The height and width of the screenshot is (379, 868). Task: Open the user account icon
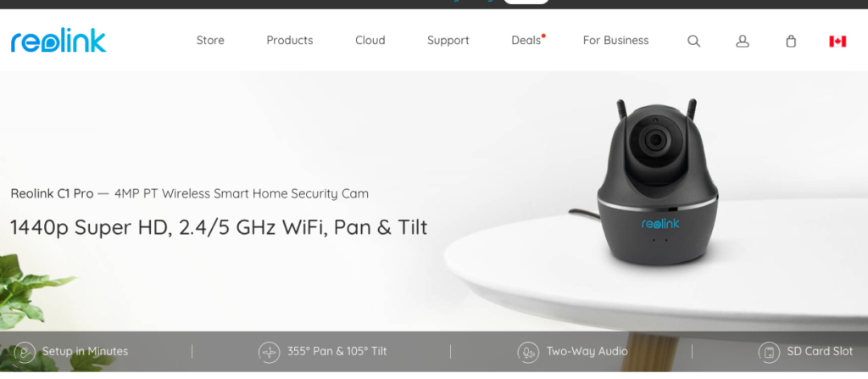[x=743, y=41]
